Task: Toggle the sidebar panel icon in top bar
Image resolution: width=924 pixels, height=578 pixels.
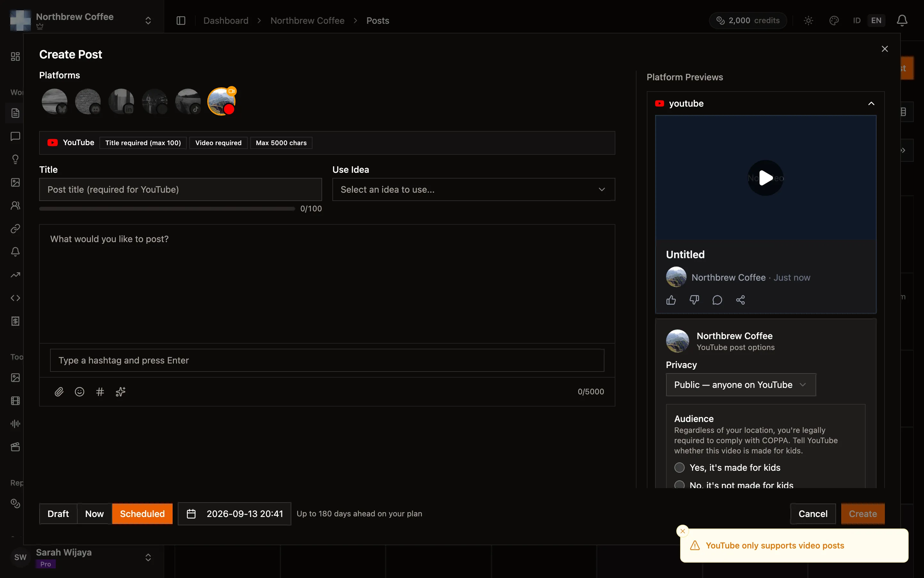Action: [181, 21]
